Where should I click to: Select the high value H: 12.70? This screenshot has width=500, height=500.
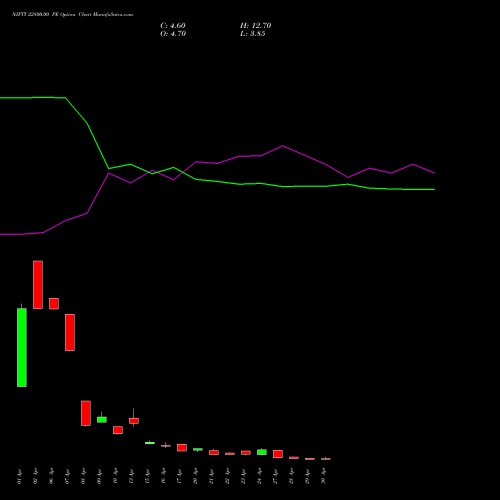(256, 26)
